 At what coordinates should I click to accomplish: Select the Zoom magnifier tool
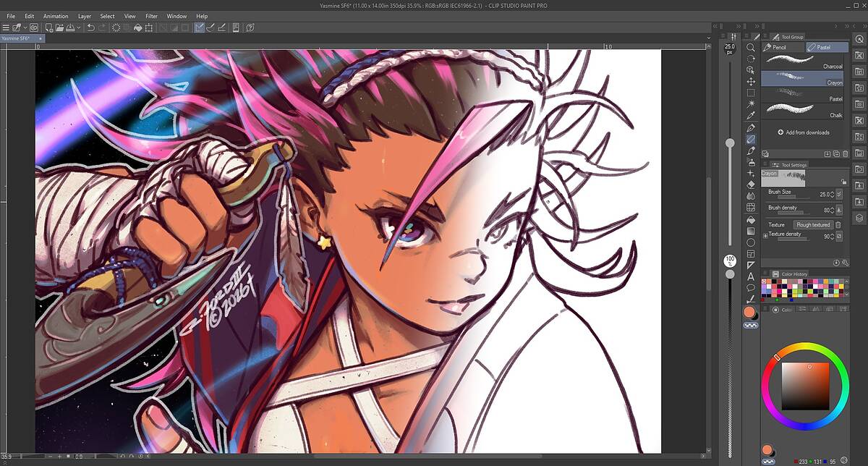coord(751,47)
